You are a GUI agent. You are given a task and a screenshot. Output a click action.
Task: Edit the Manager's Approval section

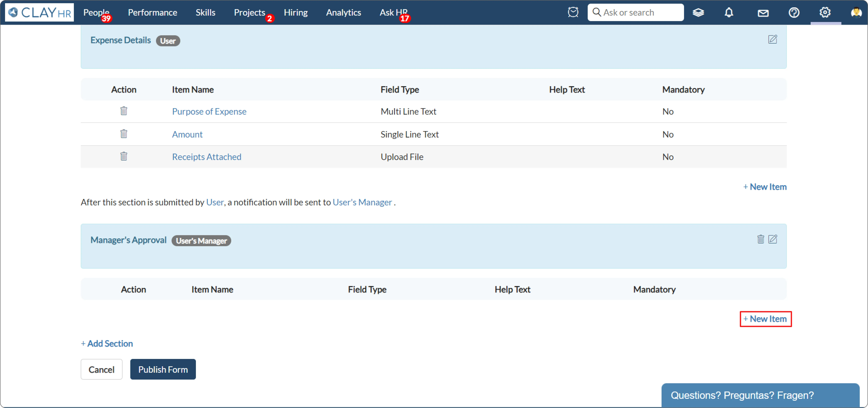click(772, 239)
